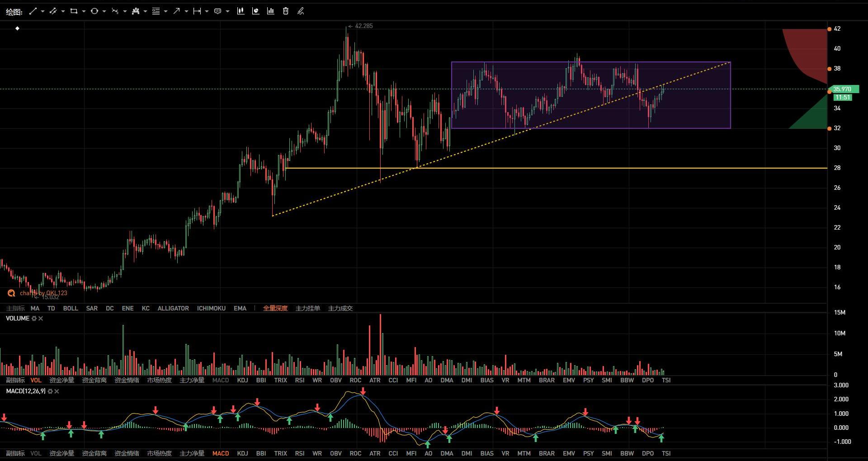Select the yellow horizontal line at 28
Screen dimensions: 868x461
556,168
